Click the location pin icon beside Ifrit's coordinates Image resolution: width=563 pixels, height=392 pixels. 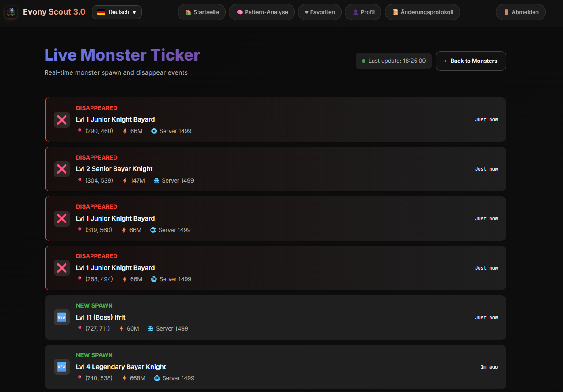tap(80, 328)
